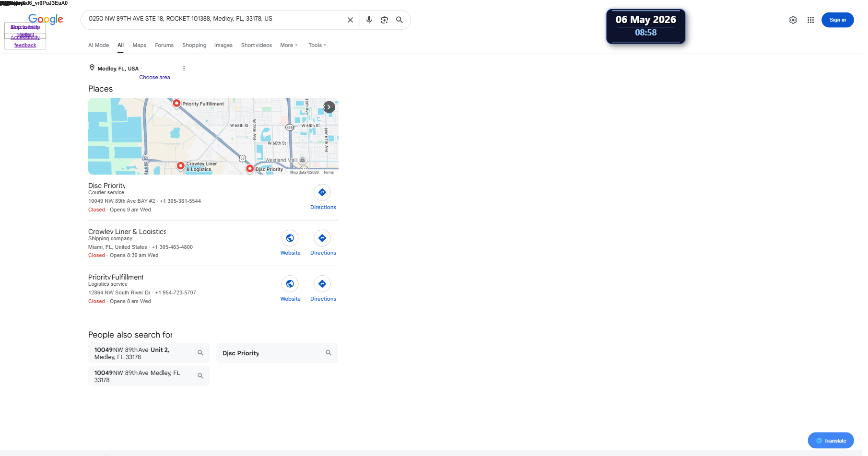Click the Places heading
868x456 pixels.
coord(101,89)
